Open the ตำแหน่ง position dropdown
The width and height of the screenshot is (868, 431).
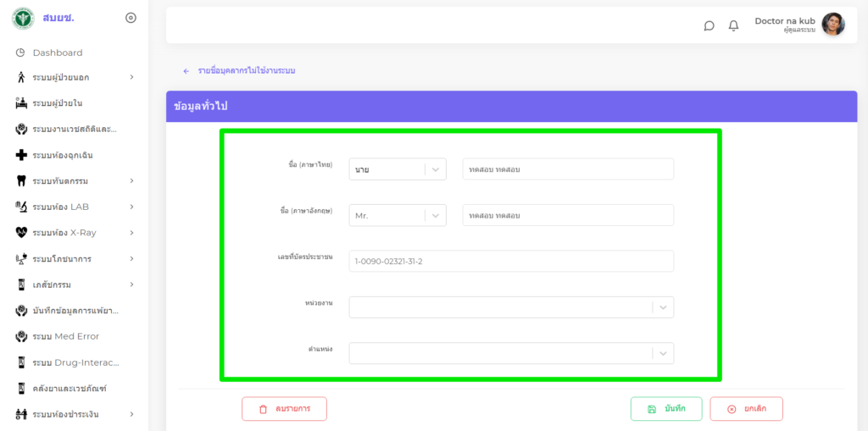coord(511,353)
